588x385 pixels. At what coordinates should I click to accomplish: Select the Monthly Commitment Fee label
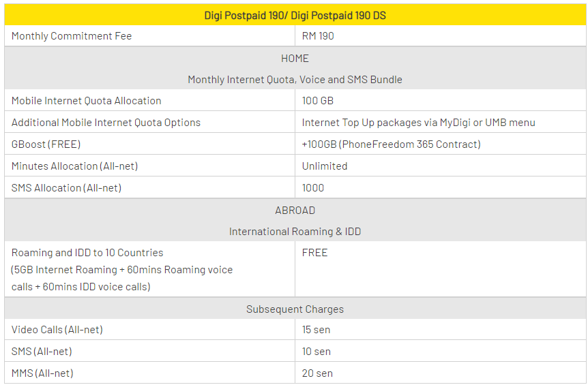click(x=72, y=36)
